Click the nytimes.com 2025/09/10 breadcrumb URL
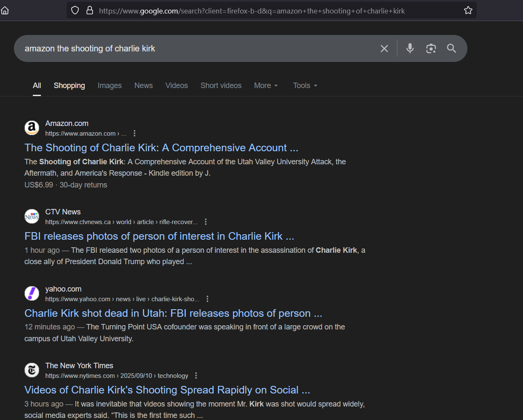Image resolution: width=523 pixels, height=420 pixels. [x=117, y=376]
